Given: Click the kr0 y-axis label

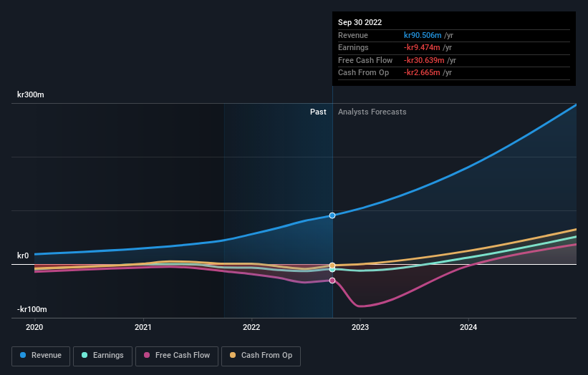Looking at the screenshot, I should 23,256.
